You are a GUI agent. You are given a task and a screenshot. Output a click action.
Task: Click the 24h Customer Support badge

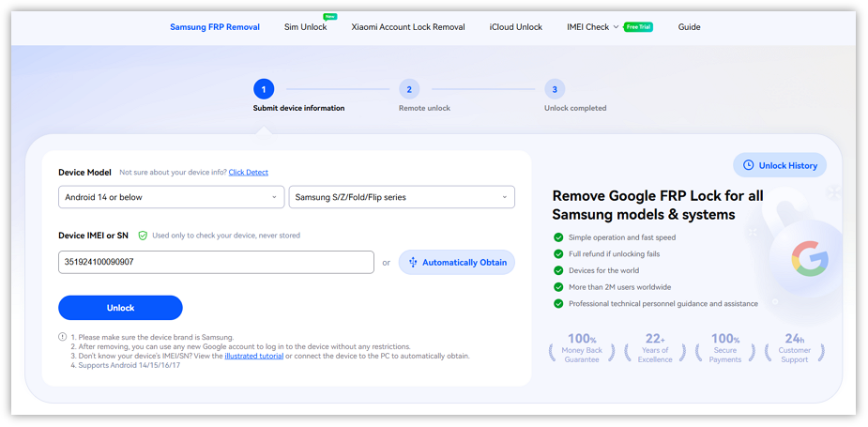tap(795, 349)
